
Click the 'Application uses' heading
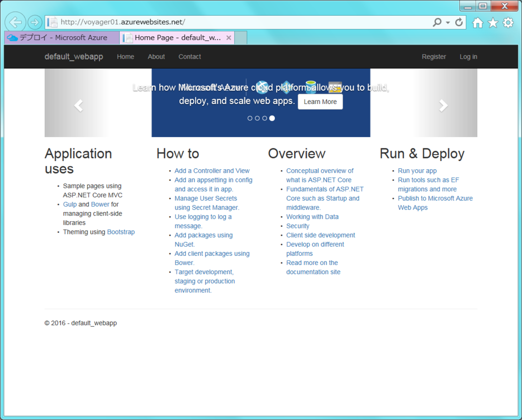(x=78, y=161)
